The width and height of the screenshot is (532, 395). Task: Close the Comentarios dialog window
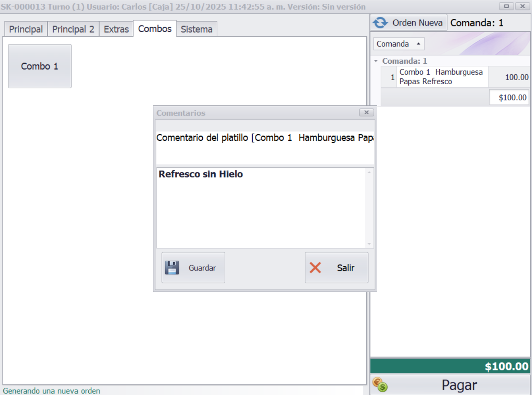pos(366,112)
